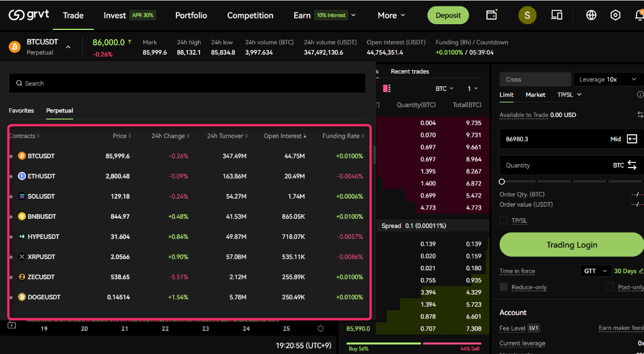Switch to the Favorites tab

pos(21,111)
